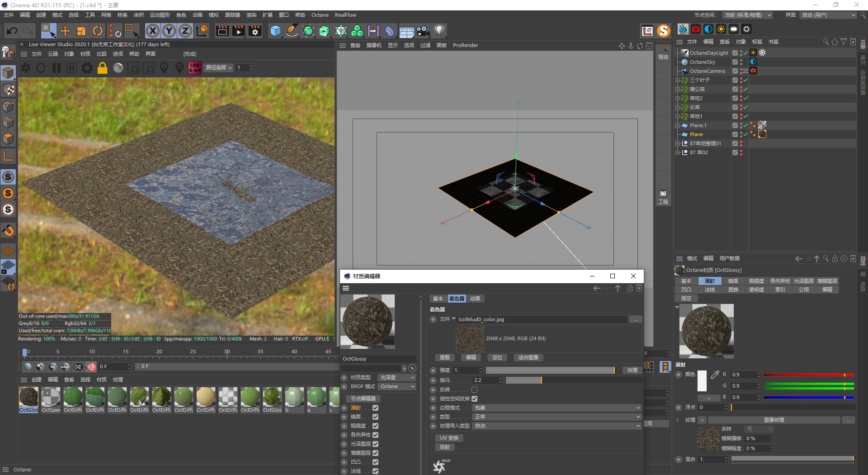Toggle the 薄膜图层 channel checkbox in material editor
868x475 pixels.
click(375, 453)
